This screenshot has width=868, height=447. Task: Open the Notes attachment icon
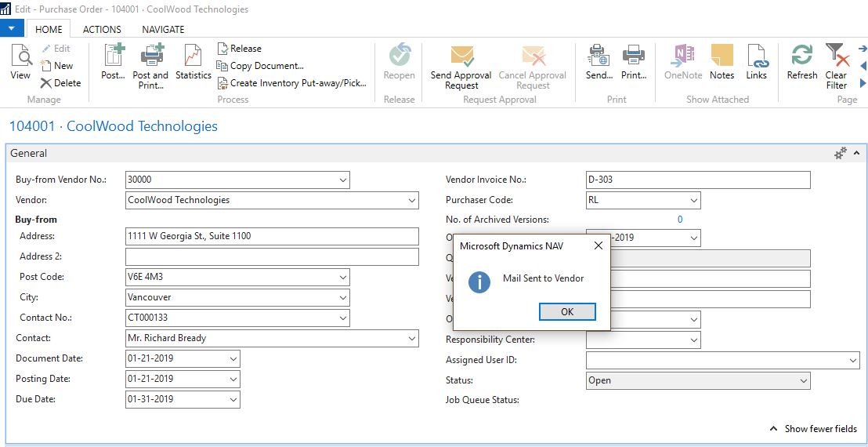tap(722, 61)
